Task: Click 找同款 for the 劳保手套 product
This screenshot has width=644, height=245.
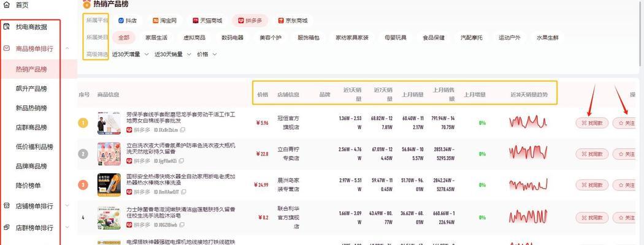Action: click(x=592, y=123)
